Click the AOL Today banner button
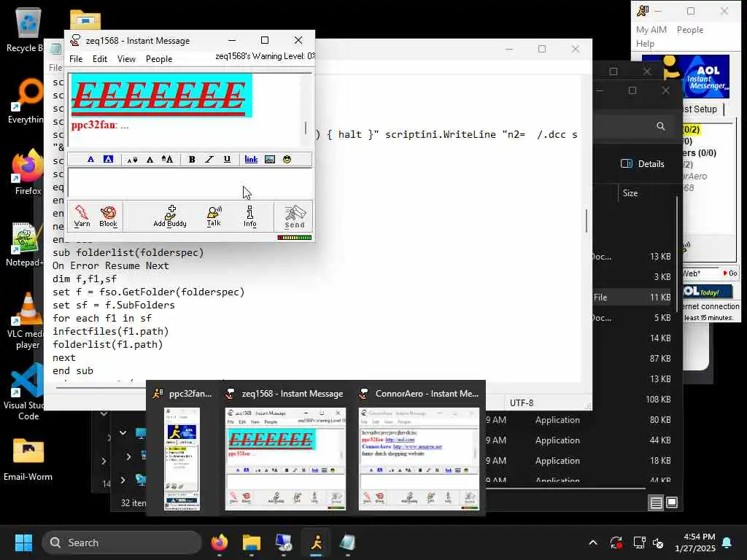 coord(707,292)
